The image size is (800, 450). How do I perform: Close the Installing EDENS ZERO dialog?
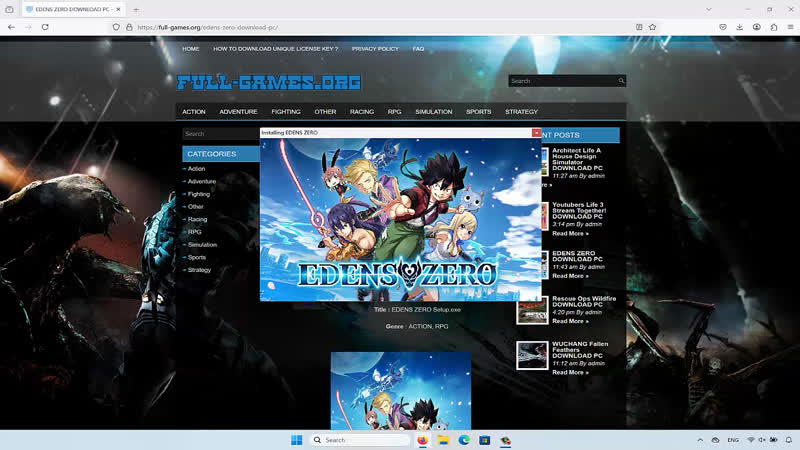click(536, 133)
